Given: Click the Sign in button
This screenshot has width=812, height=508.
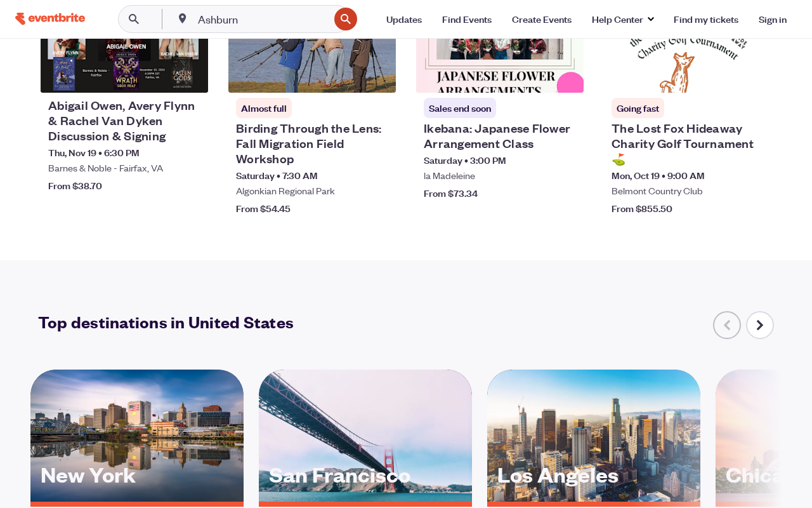Looking at the screenshot, I should [773, 20].
